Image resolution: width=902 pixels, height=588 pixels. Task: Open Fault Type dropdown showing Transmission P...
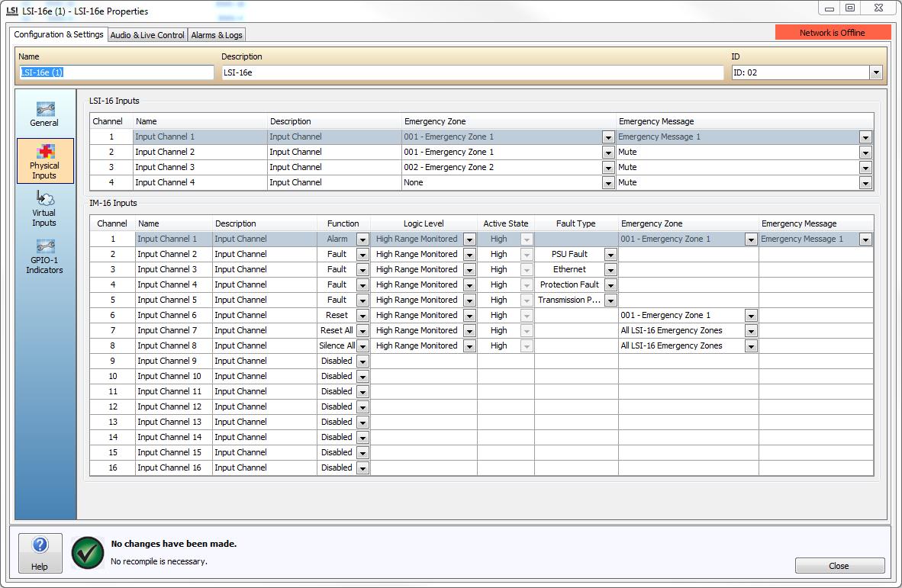coord(610,300)
